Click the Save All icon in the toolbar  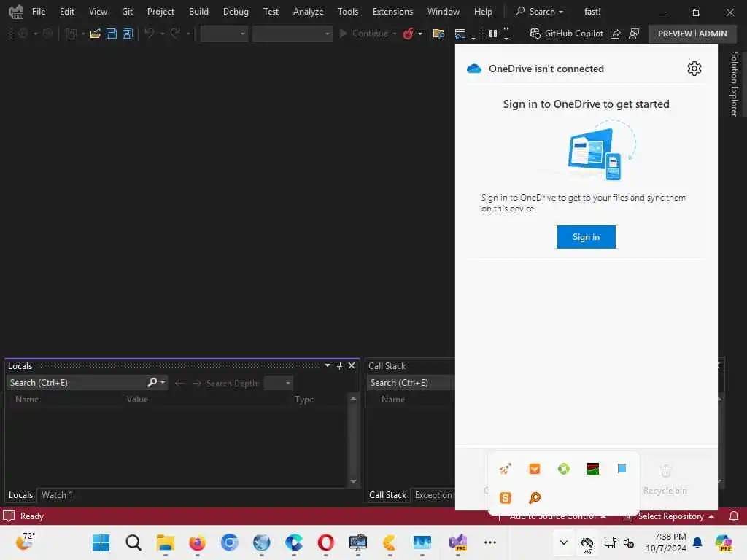[x=128, y=34]
